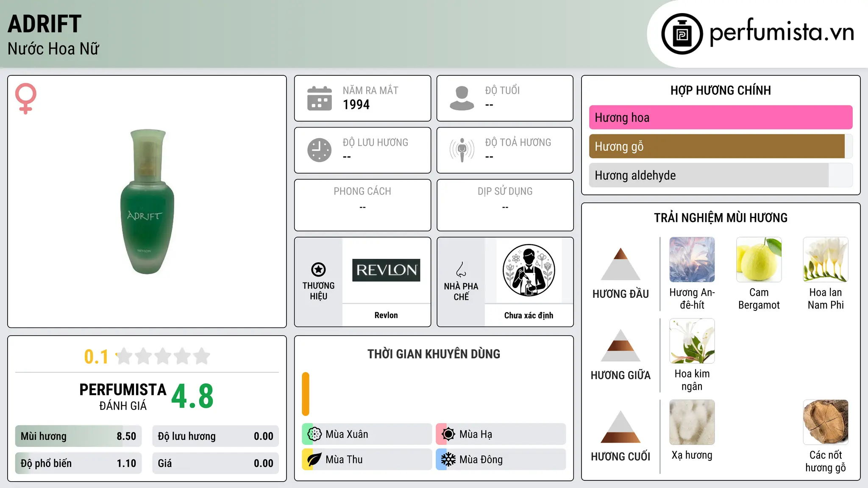The height and width of the screenshot is (488, 868).
Task: Click the ADRIFT perfume title
Action: tap(45, 24)
